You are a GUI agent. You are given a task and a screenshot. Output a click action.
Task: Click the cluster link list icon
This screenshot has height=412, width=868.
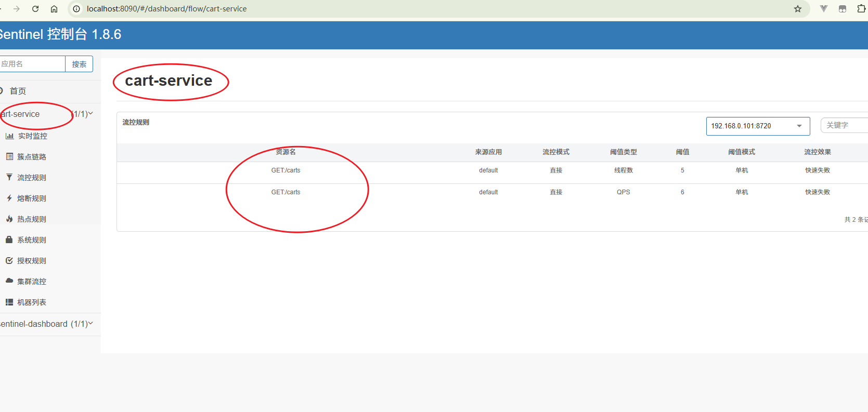[9, 156]
